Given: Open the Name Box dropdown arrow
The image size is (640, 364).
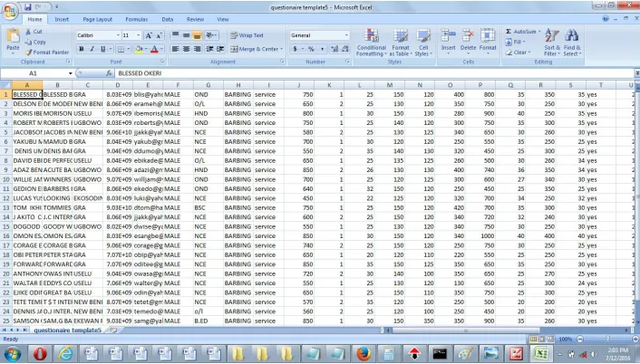Looking at the screenshot, I should 70,73.
